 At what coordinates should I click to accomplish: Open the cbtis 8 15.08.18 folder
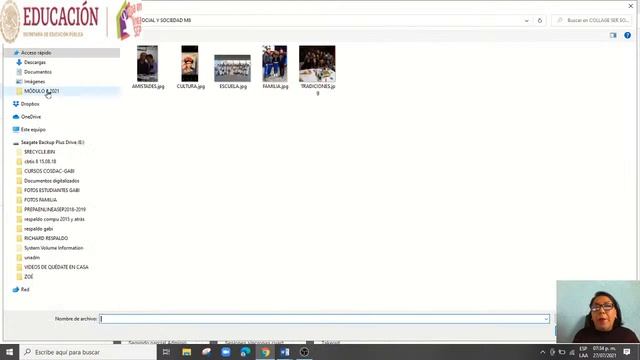click(40, 162)
